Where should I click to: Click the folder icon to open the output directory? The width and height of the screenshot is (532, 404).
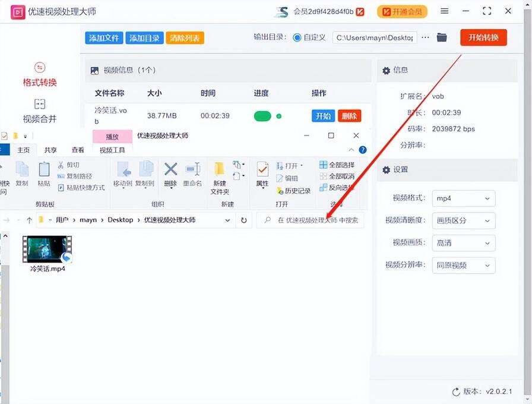click(x=441, y=37)
